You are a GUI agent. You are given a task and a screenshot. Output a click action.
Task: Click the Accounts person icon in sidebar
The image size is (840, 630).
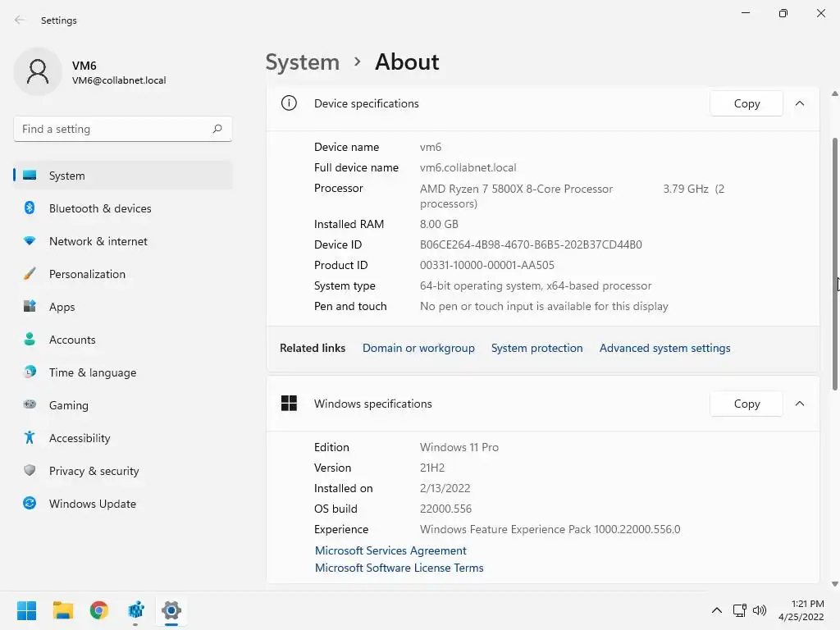(x=30, y=339)
